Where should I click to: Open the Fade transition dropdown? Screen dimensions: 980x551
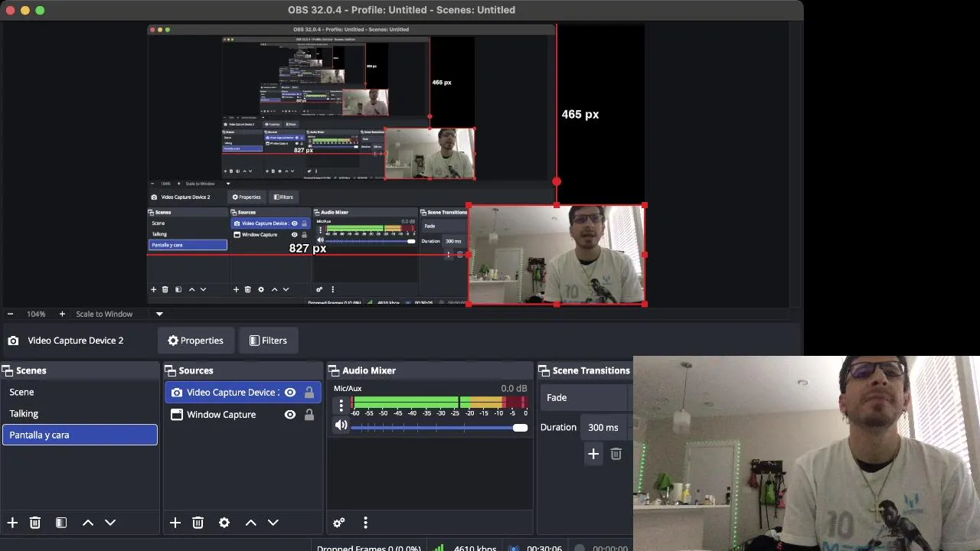(586, 398)
